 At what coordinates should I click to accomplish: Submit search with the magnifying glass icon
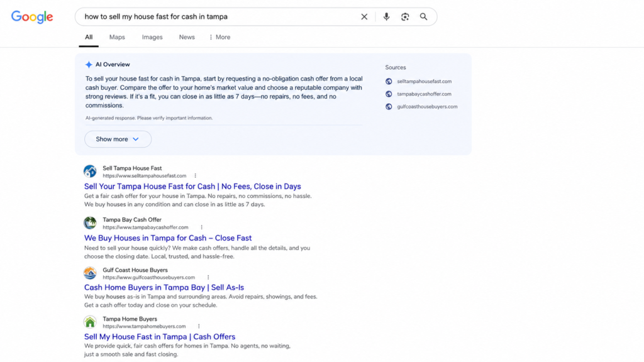[423, 17]
